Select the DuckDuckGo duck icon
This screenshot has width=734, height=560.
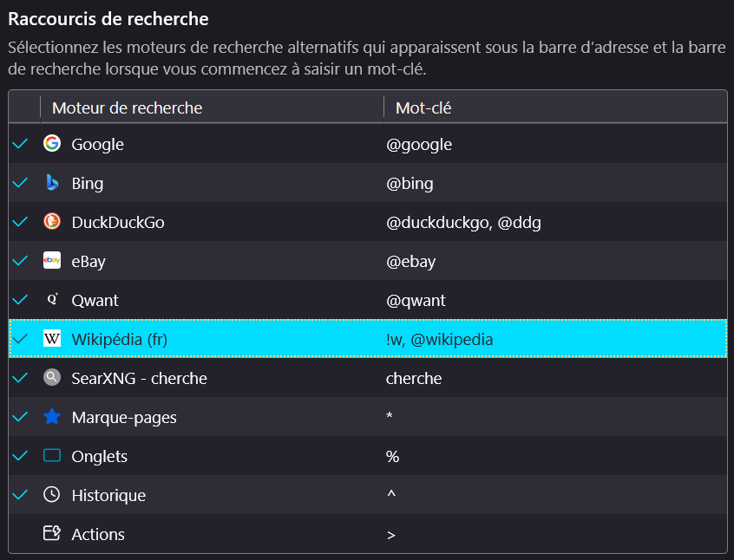click(x=52, y=222)
